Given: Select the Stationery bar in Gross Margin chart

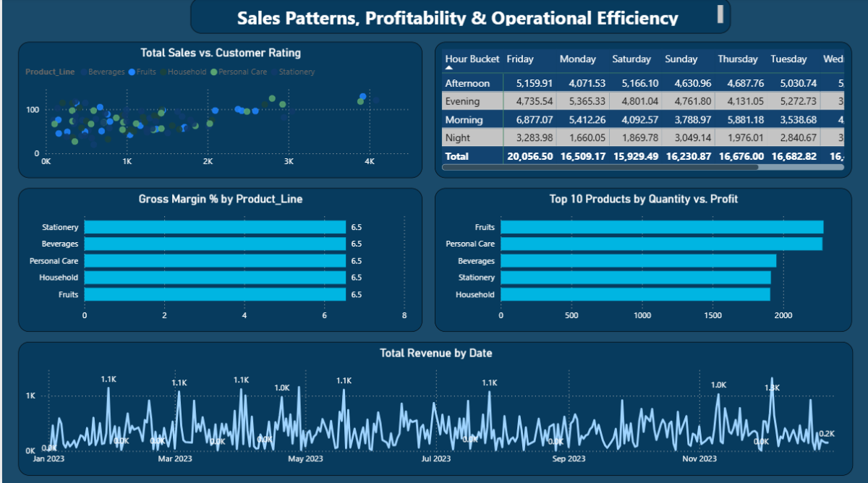Looking at the screenshot, I should click(x=215, y=227).
